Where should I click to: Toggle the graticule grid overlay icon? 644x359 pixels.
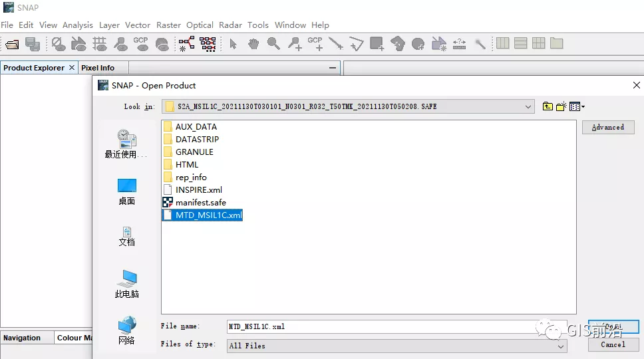tap(99, 44)
